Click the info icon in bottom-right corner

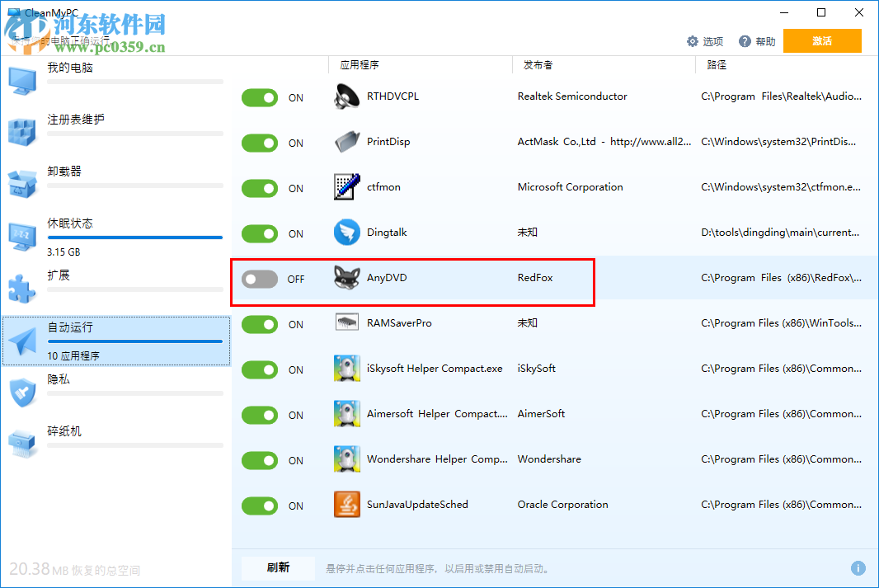[x=858, y=568]
